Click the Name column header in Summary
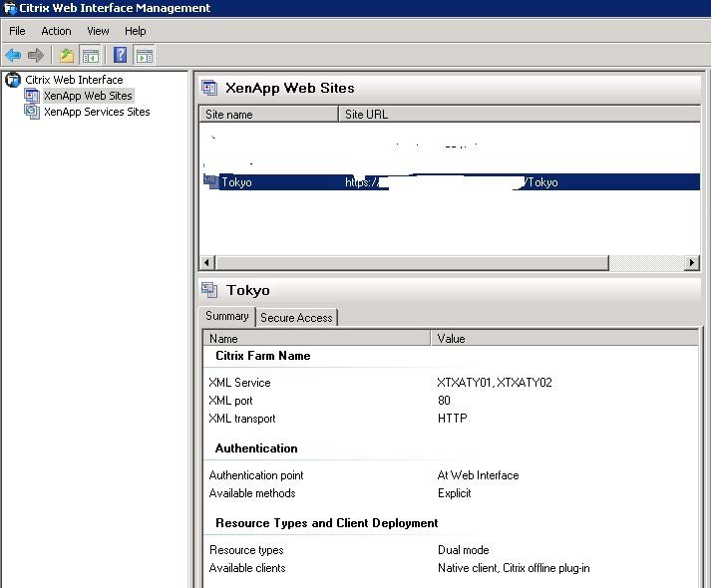Image resolution: width=711 pixels, height=588 pixels. (316, 338)
